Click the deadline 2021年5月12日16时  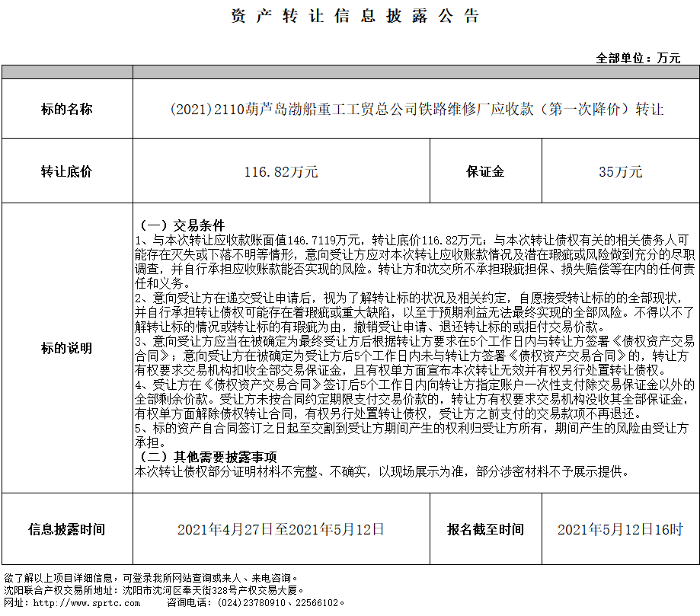620,529
